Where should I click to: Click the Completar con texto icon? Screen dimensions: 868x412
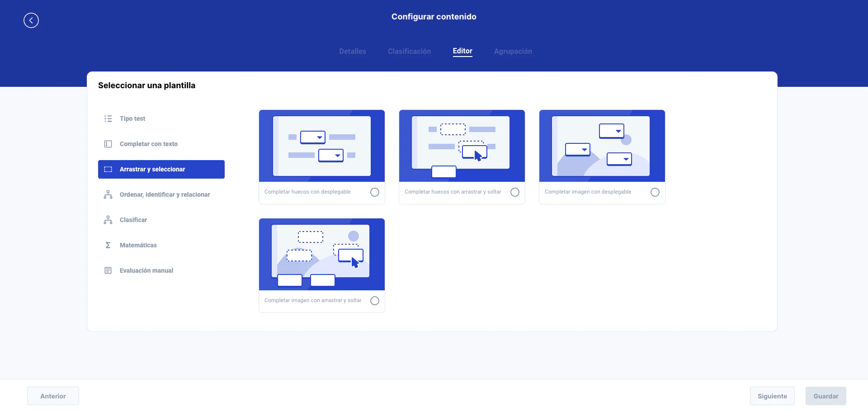[x=108, y=144]
